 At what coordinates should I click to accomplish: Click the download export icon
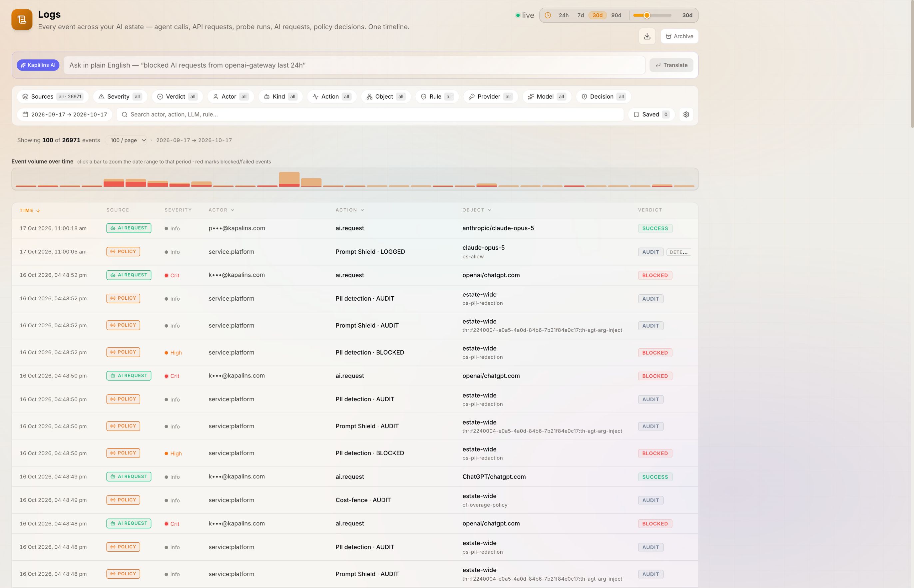point(647,36)
